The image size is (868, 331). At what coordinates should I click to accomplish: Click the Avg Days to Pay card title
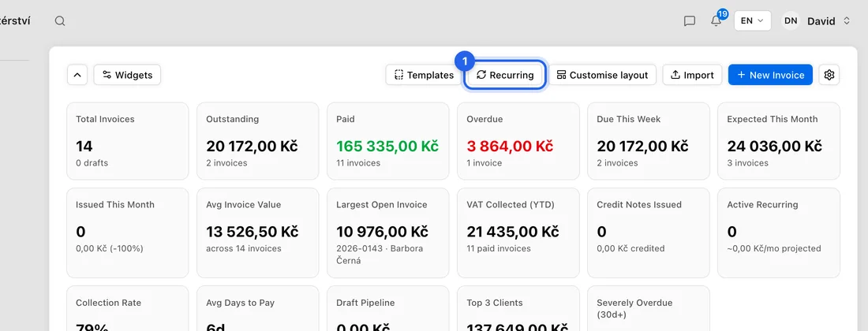240,303
